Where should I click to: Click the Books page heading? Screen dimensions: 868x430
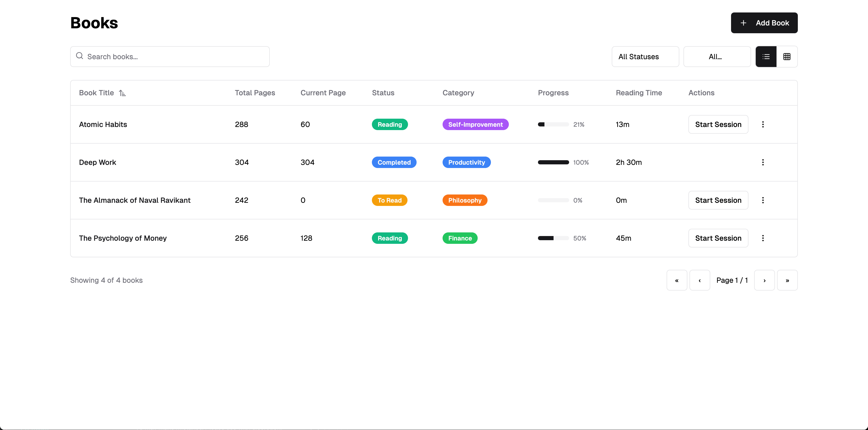coord(94,23)
